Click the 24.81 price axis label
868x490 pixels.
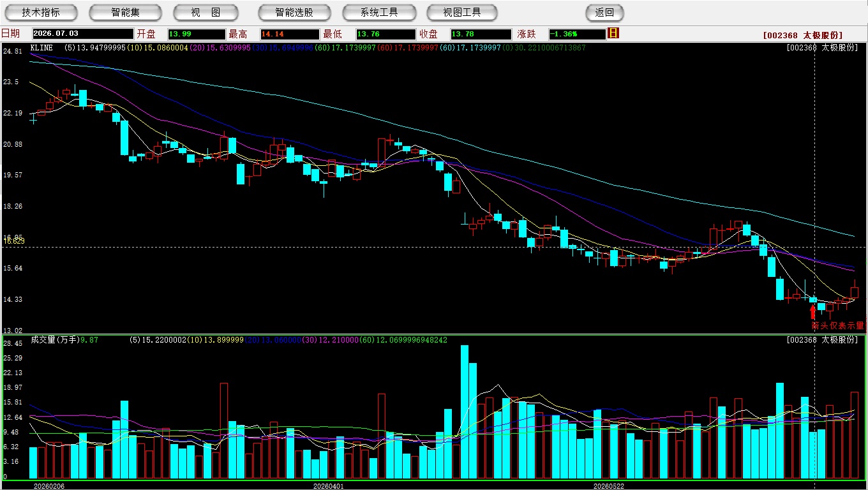pyautogui.click(x=12, y=51)
